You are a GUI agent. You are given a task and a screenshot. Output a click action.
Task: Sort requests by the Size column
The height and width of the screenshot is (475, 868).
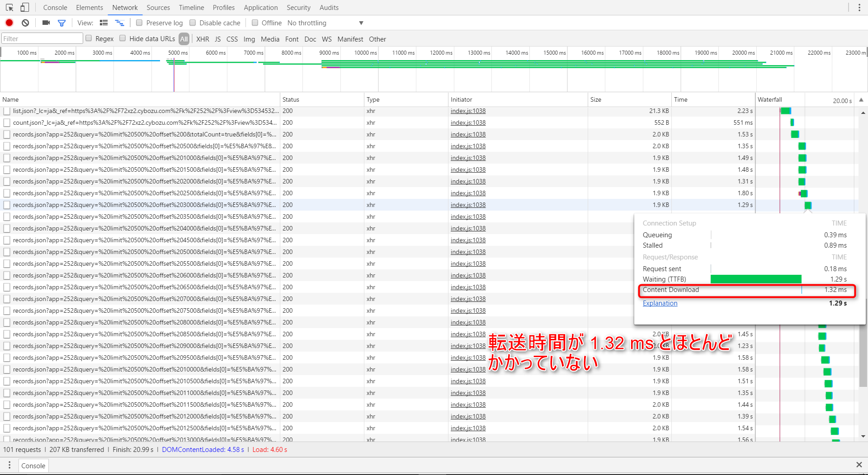click(x=630, y=100)
